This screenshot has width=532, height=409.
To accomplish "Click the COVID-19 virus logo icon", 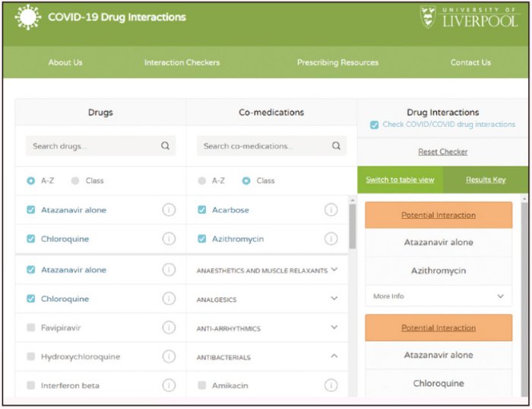I will click(x=28, y=17).
